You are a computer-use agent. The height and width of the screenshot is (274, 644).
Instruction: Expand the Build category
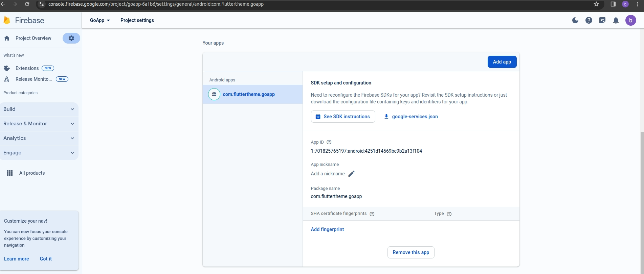(x=39, y=109)
